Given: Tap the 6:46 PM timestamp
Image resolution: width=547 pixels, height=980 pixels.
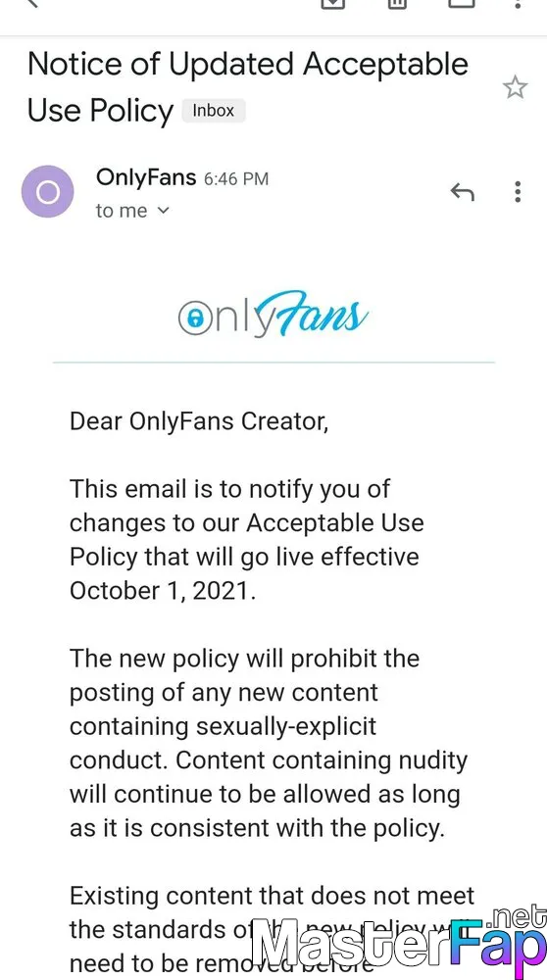Looking at the screenshot, I should pyautogui.click(x=236, y=178).
